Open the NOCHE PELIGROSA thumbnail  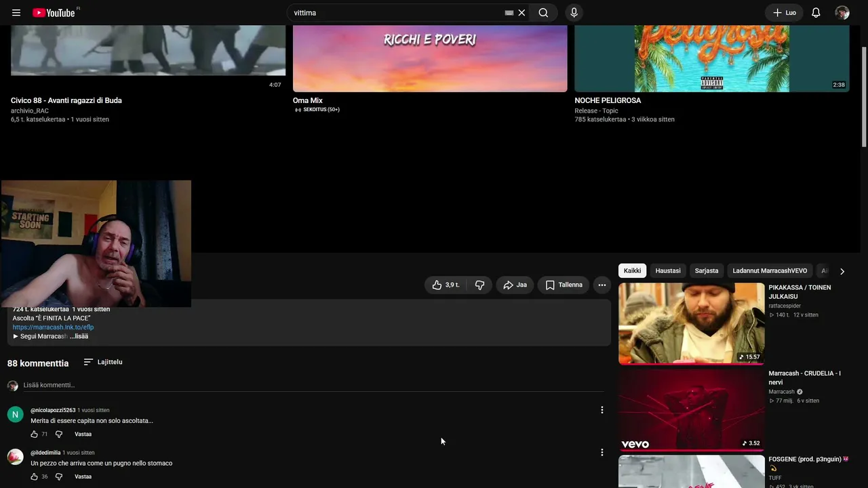click(x=712, y=58)
